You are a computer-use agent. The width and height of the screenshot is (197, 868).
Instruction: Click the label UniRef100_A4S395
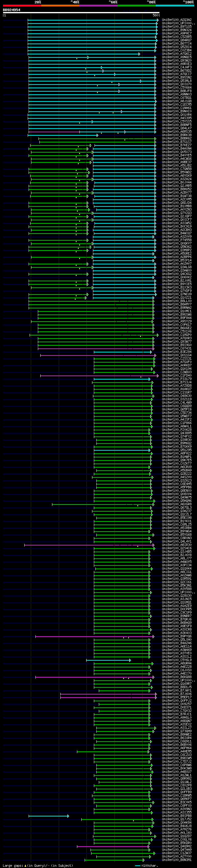click(x=177, y=118)
